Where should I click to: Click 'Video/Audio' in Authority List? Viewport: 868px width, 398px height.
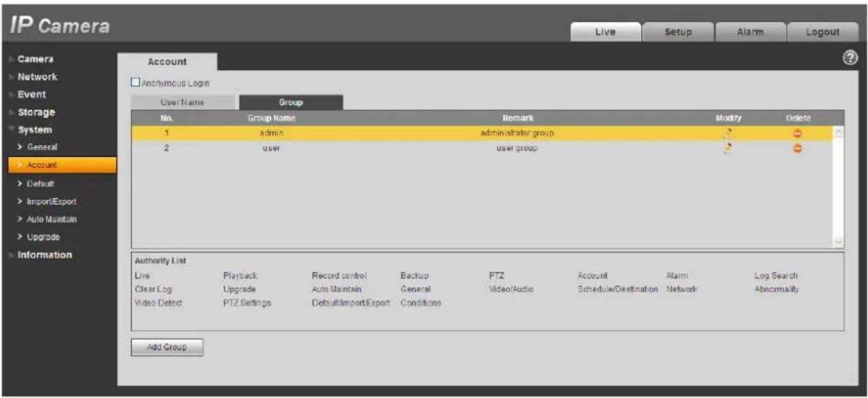[x=511, y=289]
